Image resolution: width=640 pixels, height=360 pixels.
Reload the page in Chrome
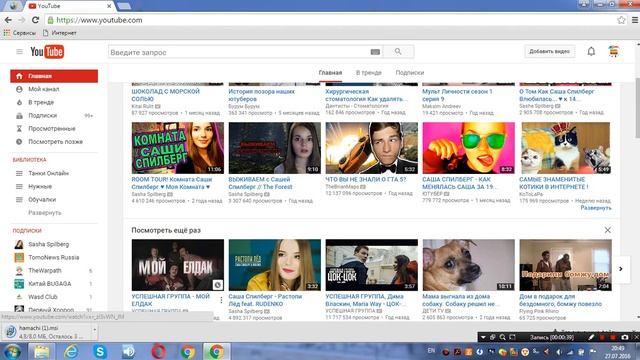tap(36, 20)
